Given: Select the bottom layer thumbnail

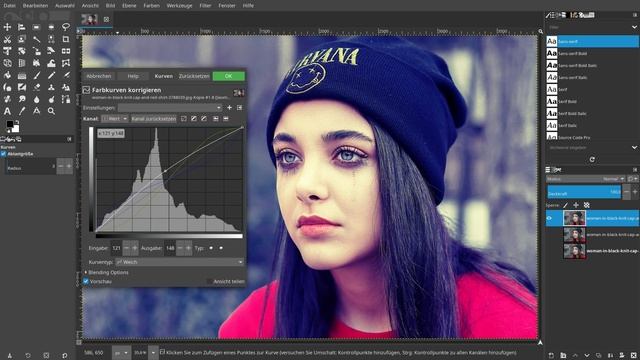Looking at the screenshot, I should pos(574,251).
